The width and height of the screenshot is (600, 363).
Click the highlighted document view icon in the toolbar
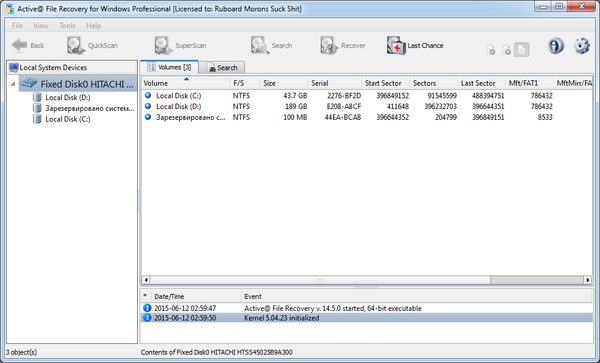click(x=521, y=50)
